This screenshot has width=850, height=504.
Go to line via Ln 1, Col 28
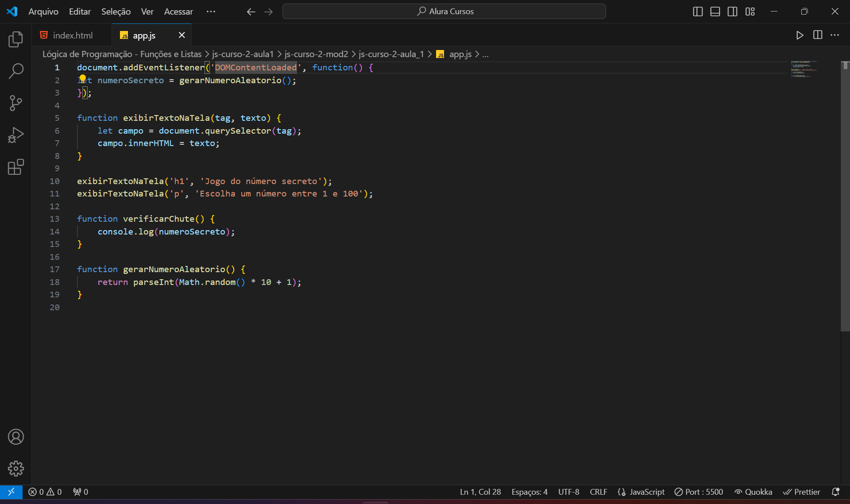pyautogui.click(x=480, y=492)
